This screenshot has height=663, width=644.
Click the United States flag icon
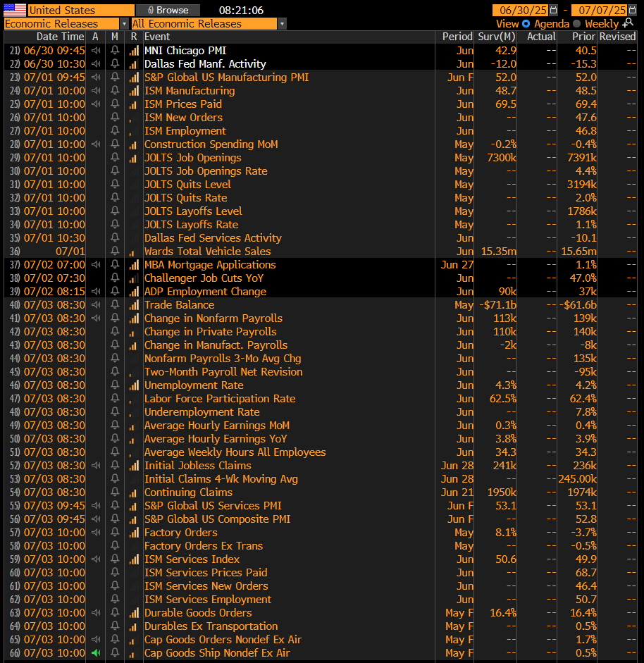click(x=15, y=10)
